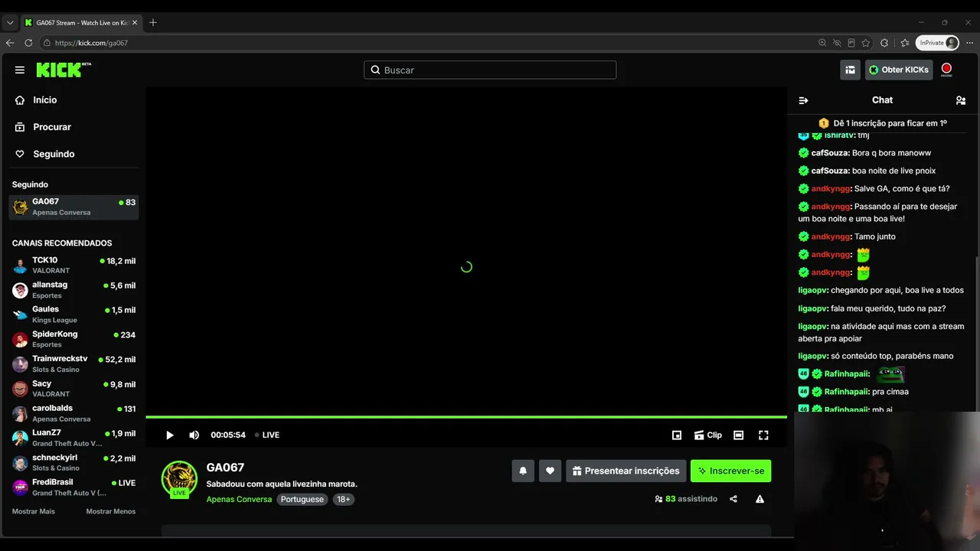Report the stream with warning icon
The height and width of the screenshot is (551, 980).
pyautogui.click(x=759, y=499)
